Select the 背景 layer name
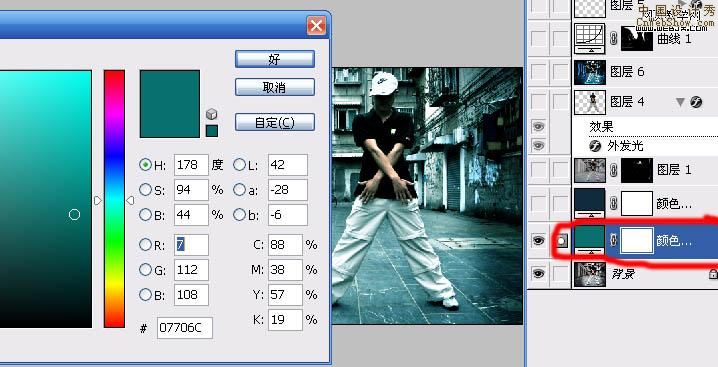Viewport: 718px width, 367px height. click(624, 274)
